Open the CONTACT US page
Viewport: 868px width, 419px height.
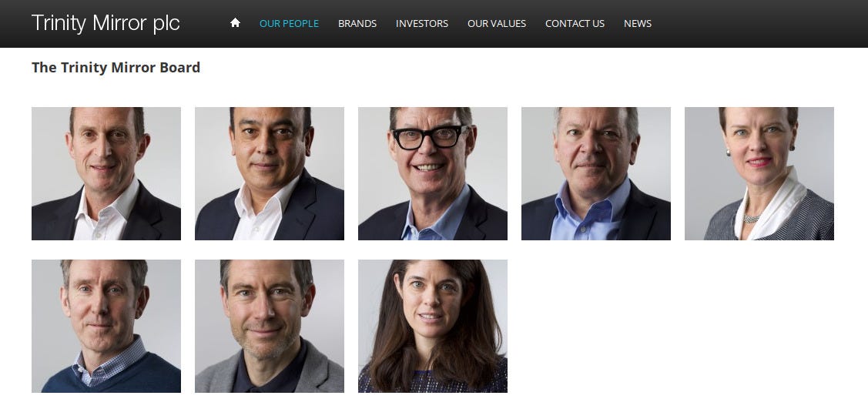tap(575, 23)
